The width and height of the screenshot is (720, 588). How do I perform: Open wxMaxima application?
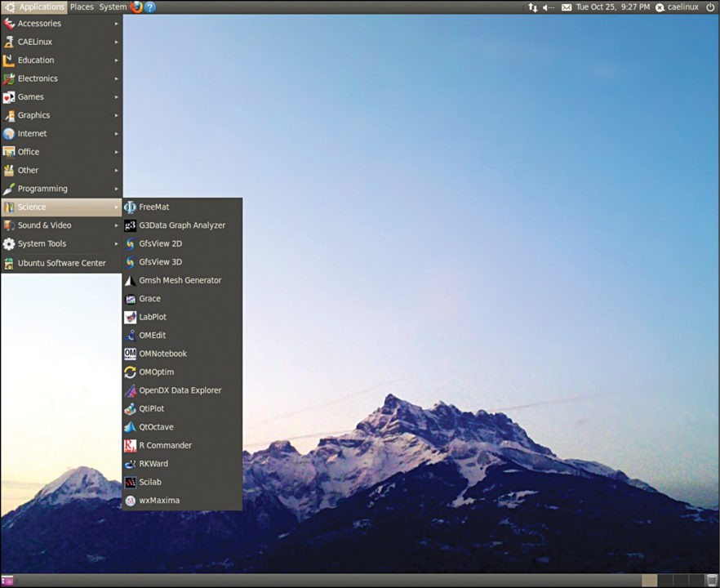(159, 501)
